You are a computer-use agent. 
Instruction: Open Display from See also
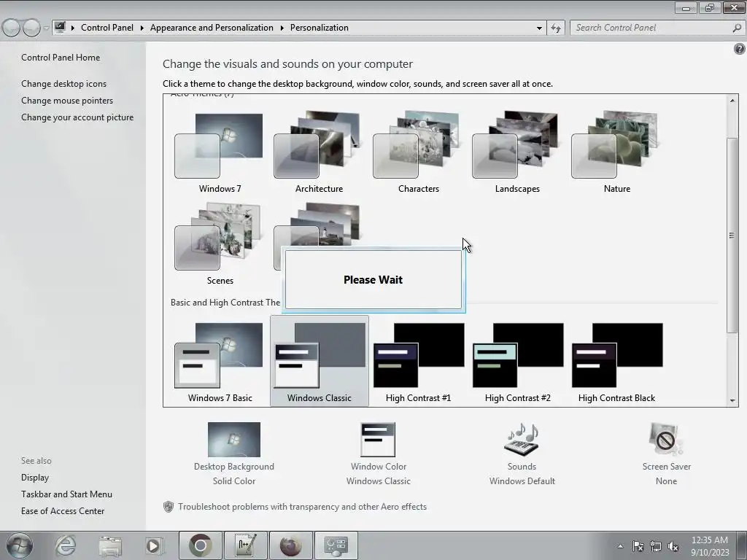pos(35,477)
